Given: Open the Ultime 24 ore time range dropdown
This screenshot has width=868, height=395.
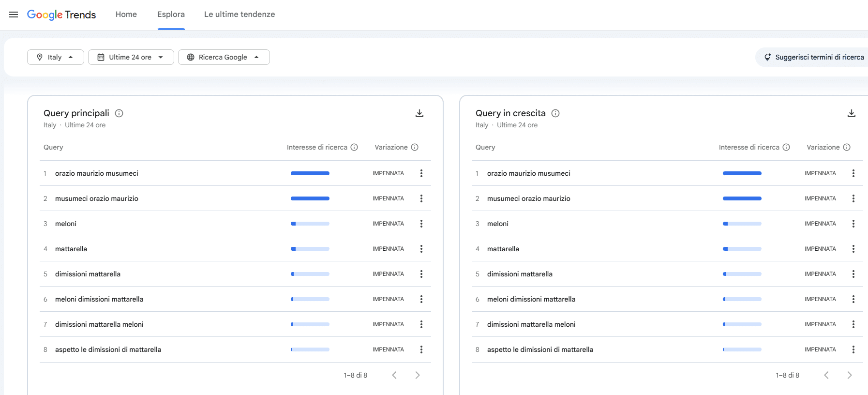Looking at the screenshot, I should (x=131, y=57).
